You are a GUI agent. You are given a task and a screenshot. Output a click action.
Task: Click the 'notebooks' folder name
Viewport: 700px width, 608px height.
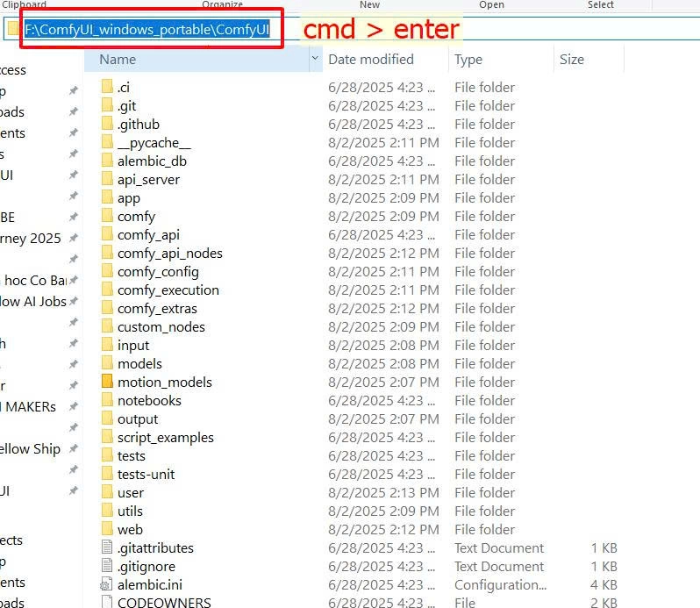pos(149,400)
